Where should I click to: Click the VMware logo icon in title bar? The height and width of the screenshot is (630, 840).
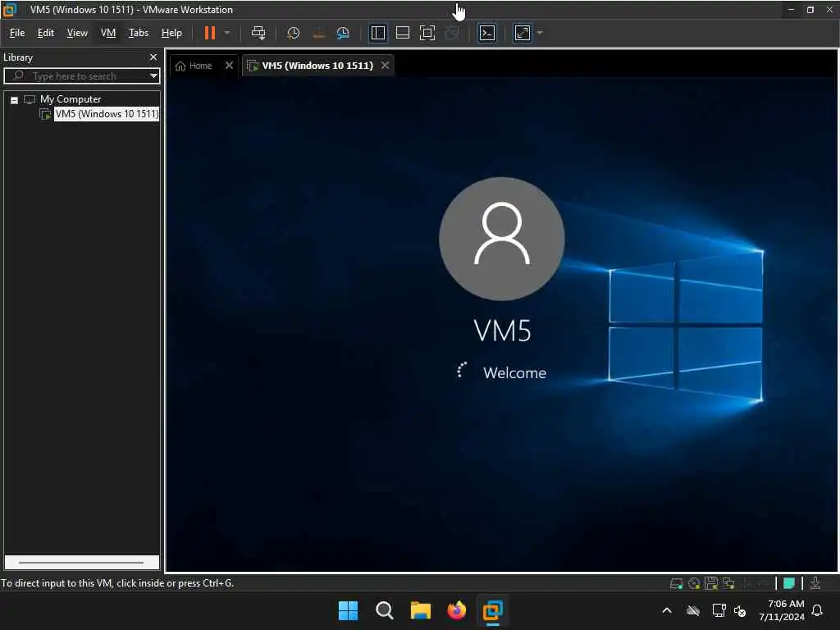pos(10,10)
